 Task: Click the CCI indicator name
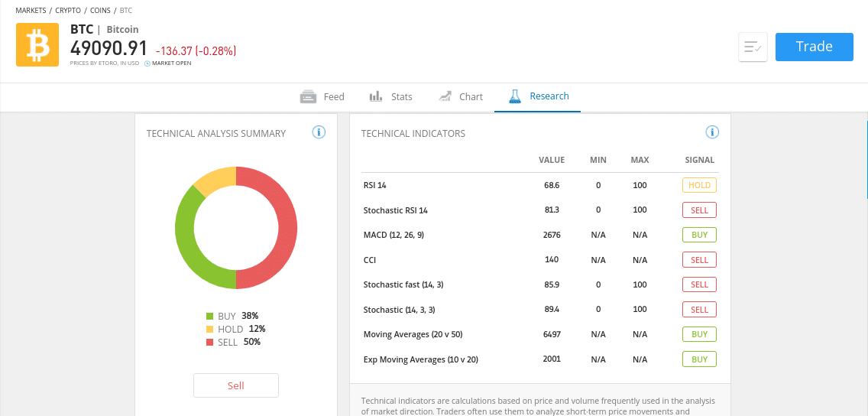[370, 260]
